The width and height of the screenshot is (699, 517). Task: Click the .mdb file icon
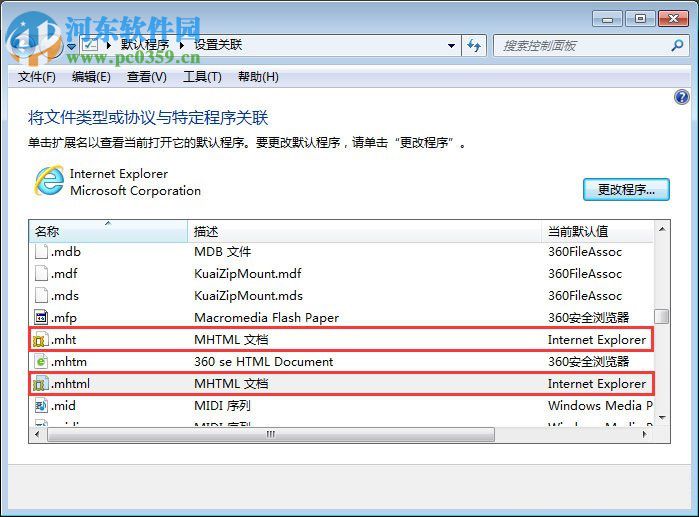[x=41, y=252]
